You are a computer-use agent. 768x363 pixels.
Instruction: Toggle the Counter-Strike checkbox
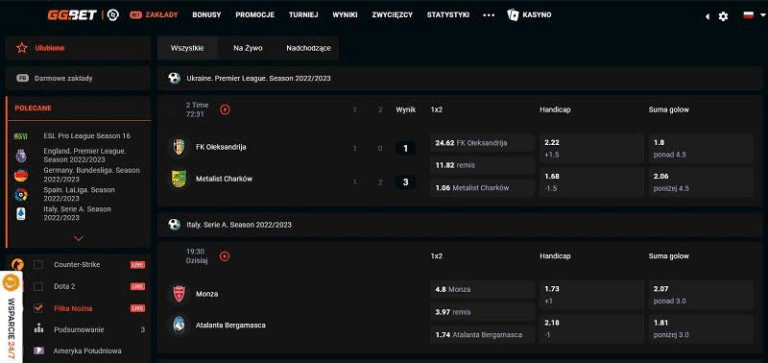pyautogui.click(x=38, y=265)
